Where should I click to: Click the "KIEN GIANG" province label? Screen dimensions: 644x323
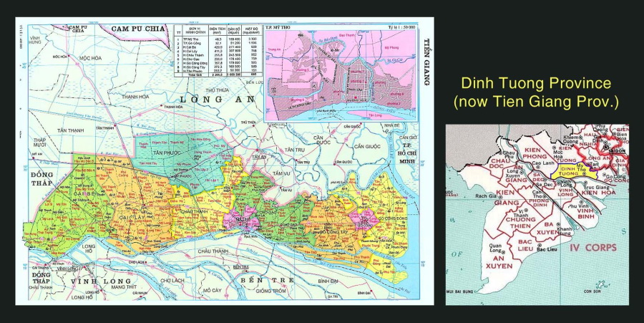507,198
